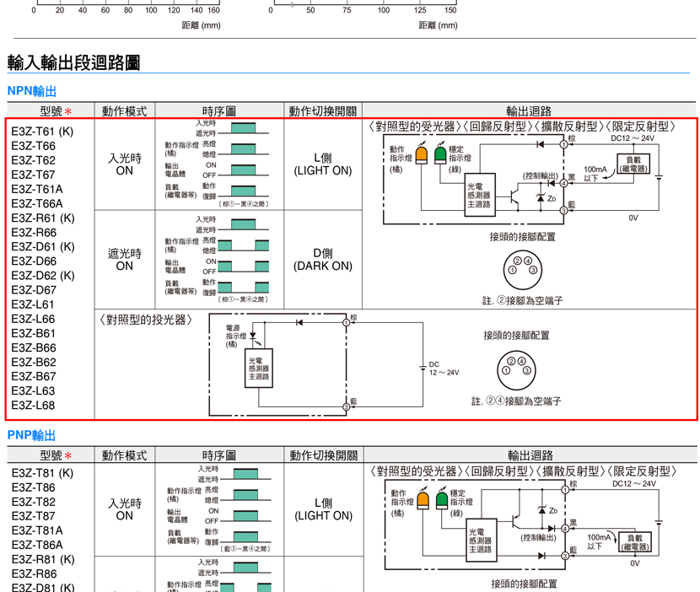Select the NPN輸出 section title
This screenshot has height=592, width=700.
coord(32,91)
